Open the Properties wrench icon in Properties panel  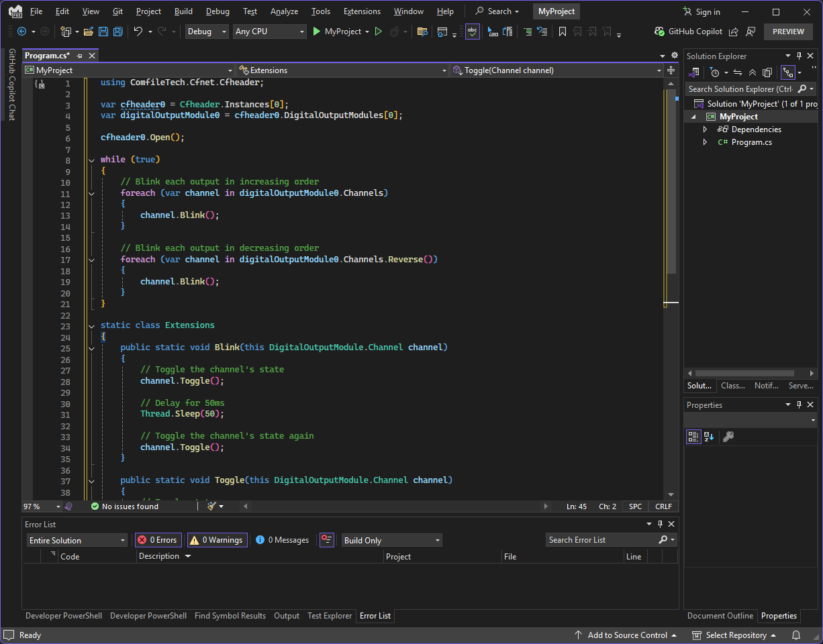tap(728, 437)
